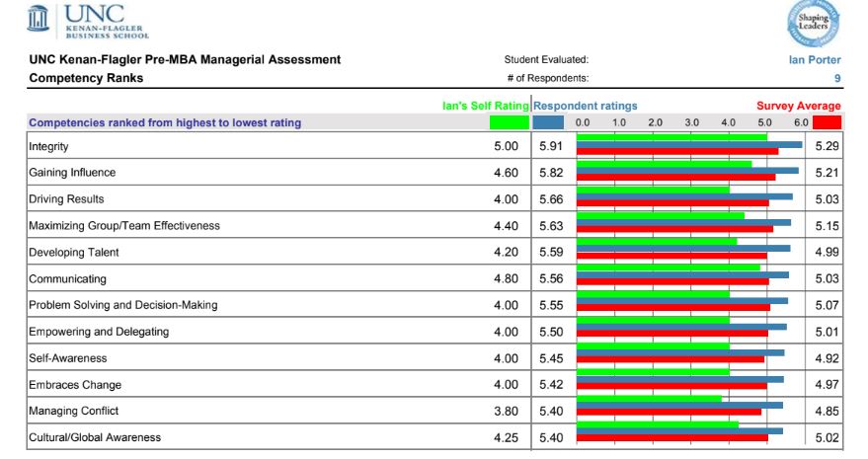Click the 'Student Evaluated:' label
The height and width of the screenshot is (459, 868).
point(546,60)
